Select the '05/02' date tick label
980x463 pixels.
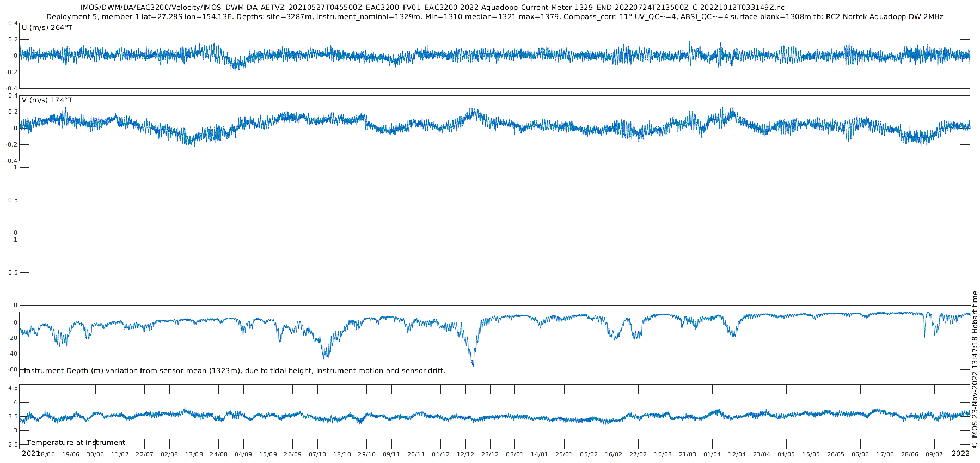589,454
